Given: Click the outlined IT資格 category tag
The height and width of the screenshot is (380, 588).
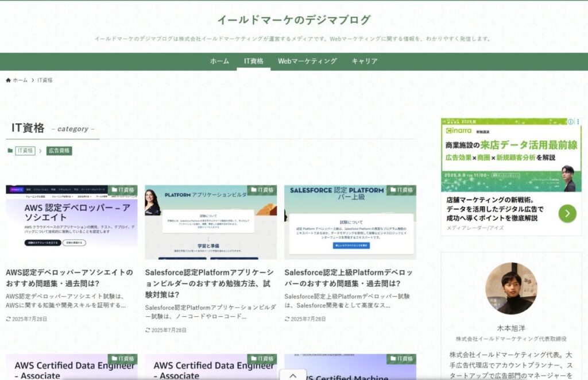Looking at the screenshot, I should pos(25,151).
